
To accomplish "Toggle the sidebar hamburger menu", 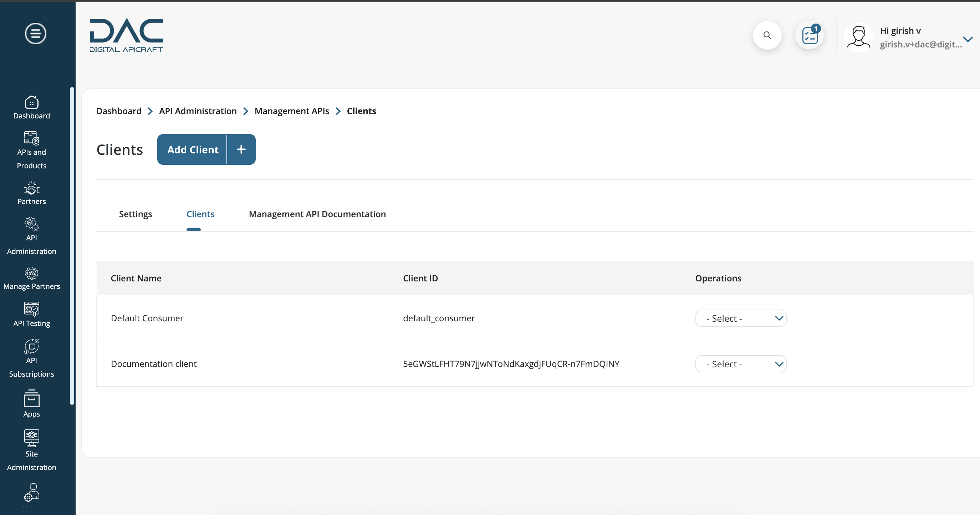I will click(35, 34).
